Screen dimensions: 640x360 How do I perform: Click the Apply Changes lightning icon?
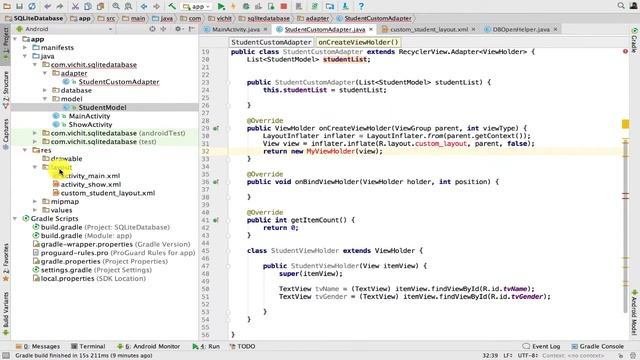[233, 6]
